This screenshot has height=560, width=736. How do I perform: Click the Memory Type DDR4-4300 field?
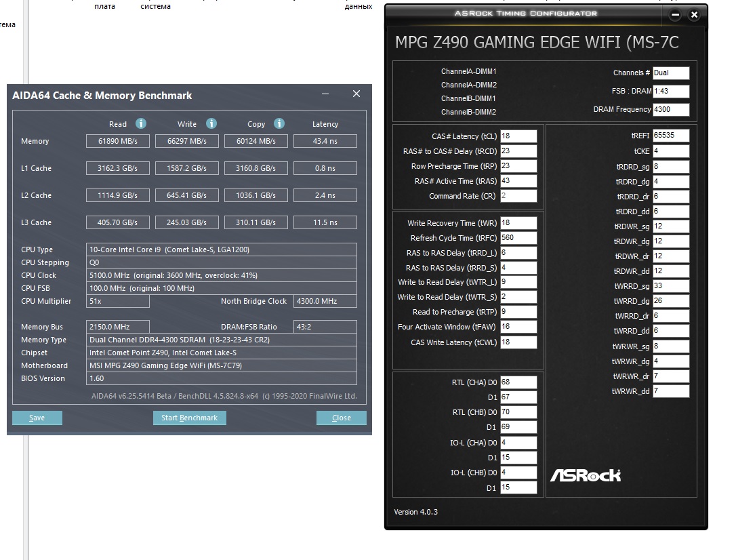tap(222, 340)
